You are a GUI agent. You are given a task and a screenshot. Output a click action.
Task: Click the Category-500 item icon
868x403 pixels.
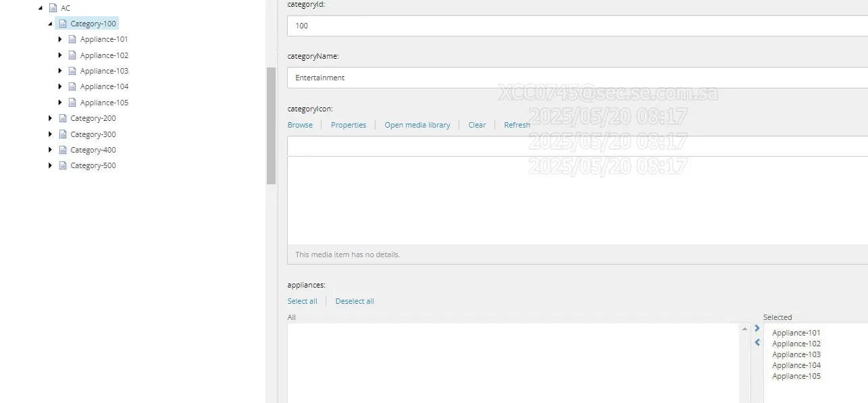[x=61, y=165]
